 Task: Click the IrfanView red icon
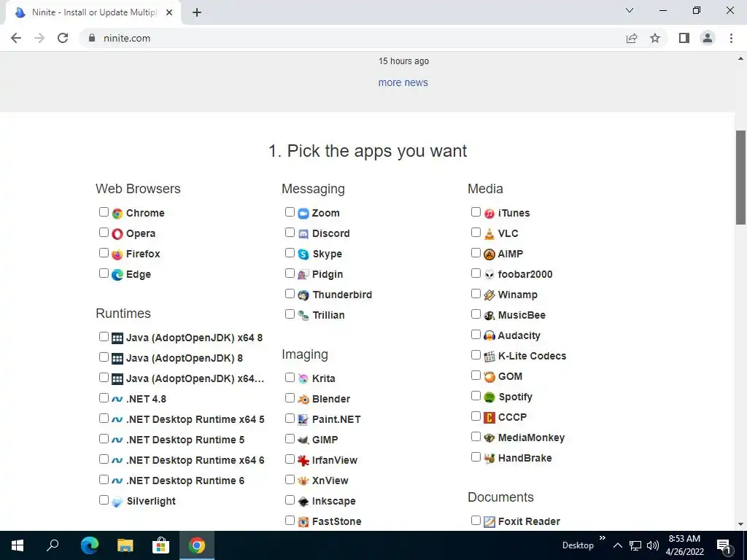click(303, 461)
